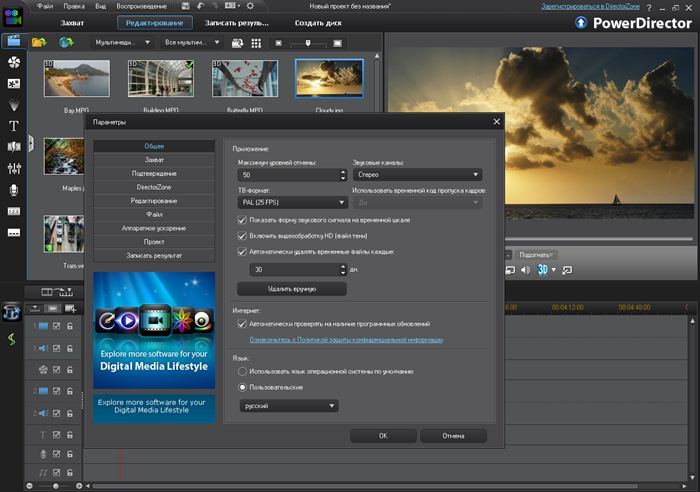Switch to the Захват tab at top
Screen dimensions: 700x492
point(73,22)
